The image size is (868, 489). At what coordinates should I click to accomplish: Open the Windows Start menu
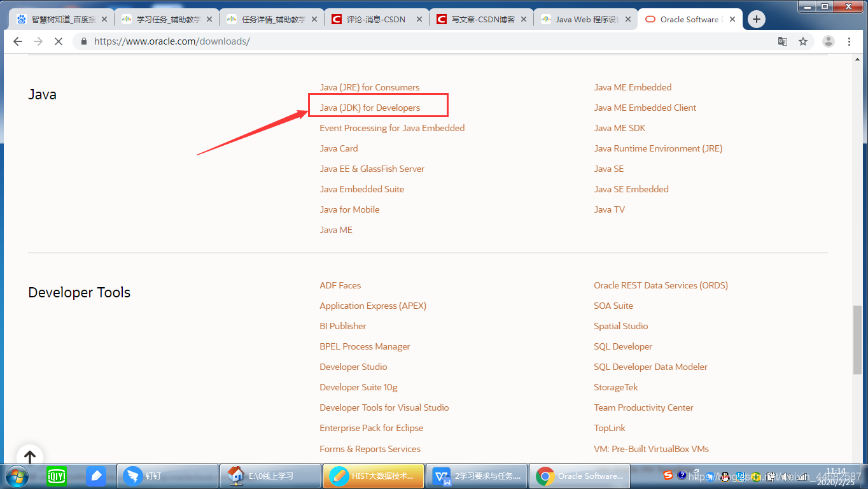click(17, 476)
